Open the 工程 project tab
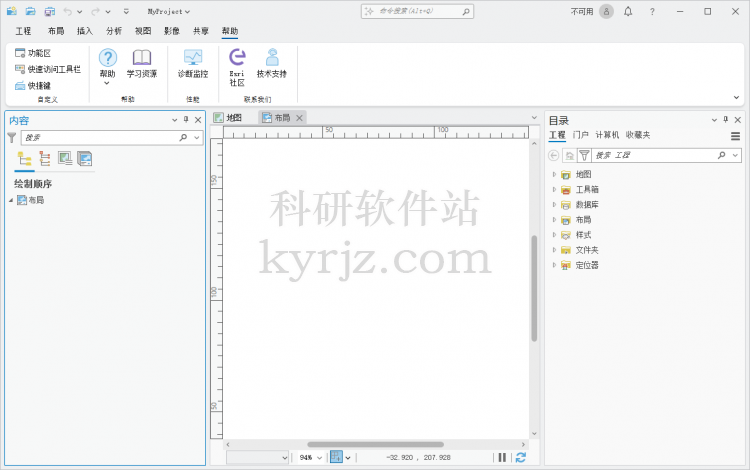The height and width of the screenshot is (470, 750). (23, 31)
